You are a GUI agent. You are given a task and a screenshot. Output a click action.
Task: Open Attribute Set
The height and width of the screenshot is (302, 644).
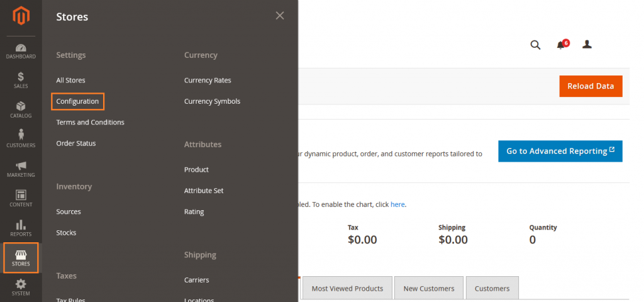tap(204, 191)
